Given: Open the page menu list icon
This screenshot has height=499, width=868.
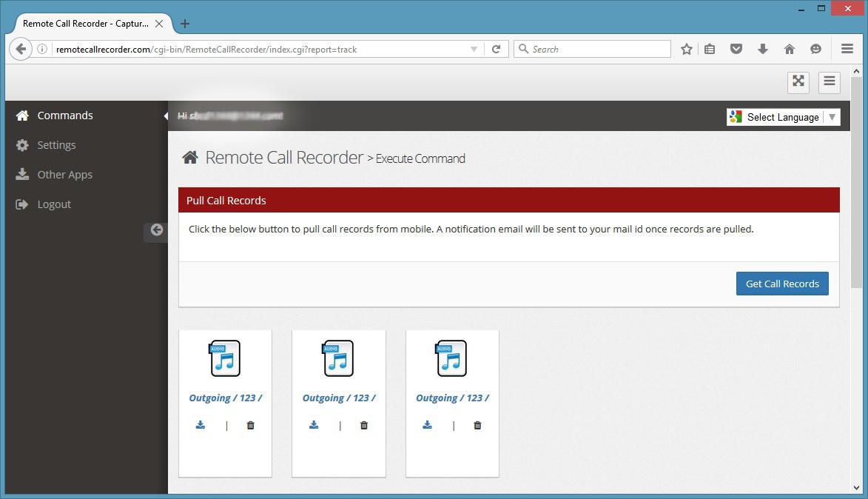Looking at the screenshot, I should (x=830, y=82).
